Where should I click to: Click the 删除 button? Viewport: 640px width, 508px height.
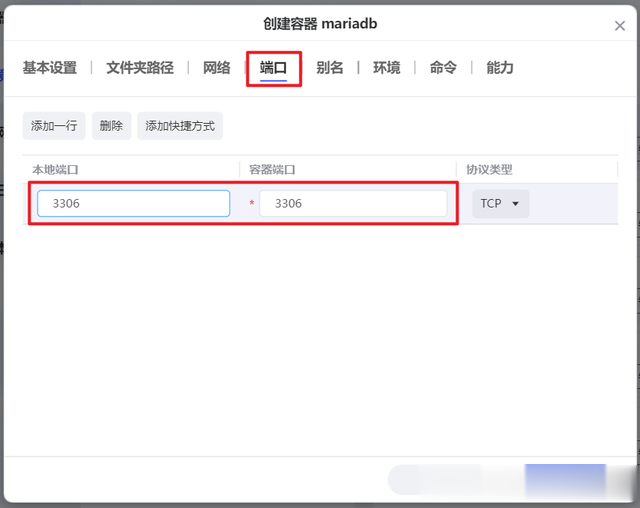click(x=111, y=126)
